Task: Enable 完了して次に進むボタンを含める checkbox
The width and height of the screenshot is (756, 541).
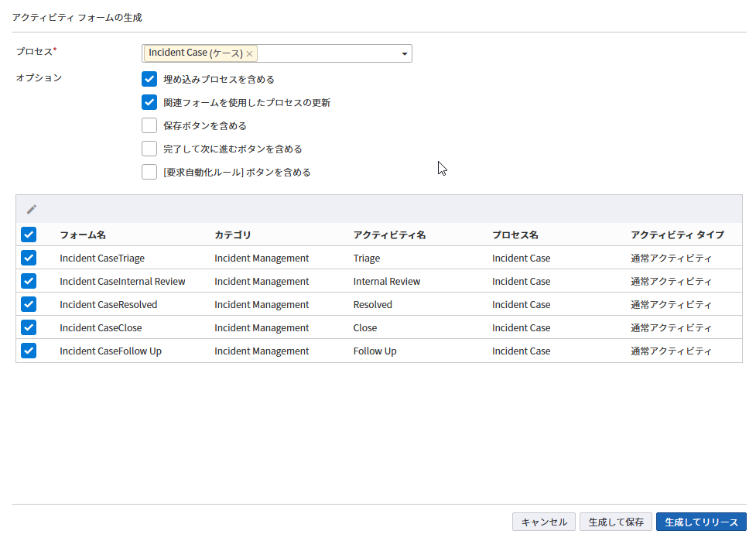Action: click(149, 149)
